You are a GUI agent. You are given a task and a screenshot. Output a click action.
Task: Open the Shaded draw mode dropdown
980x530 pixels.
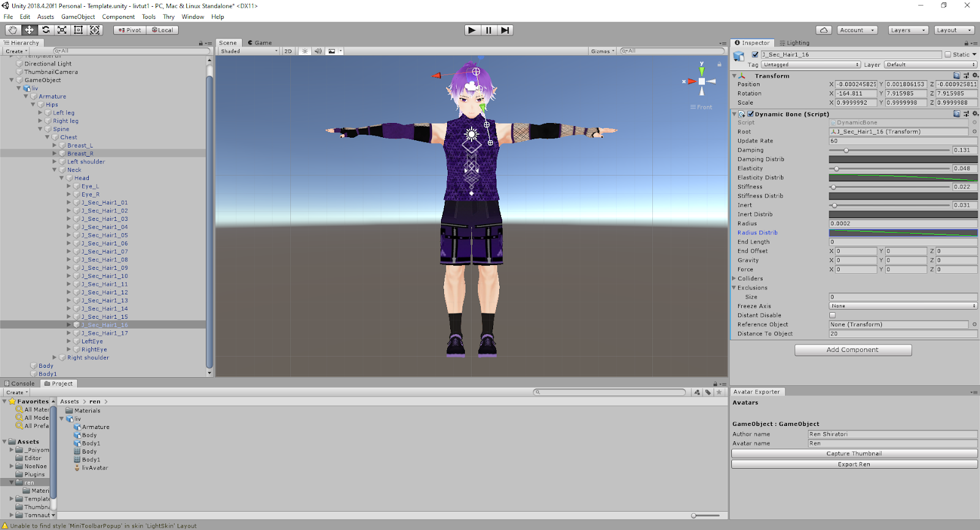click(x=249, y=51)
